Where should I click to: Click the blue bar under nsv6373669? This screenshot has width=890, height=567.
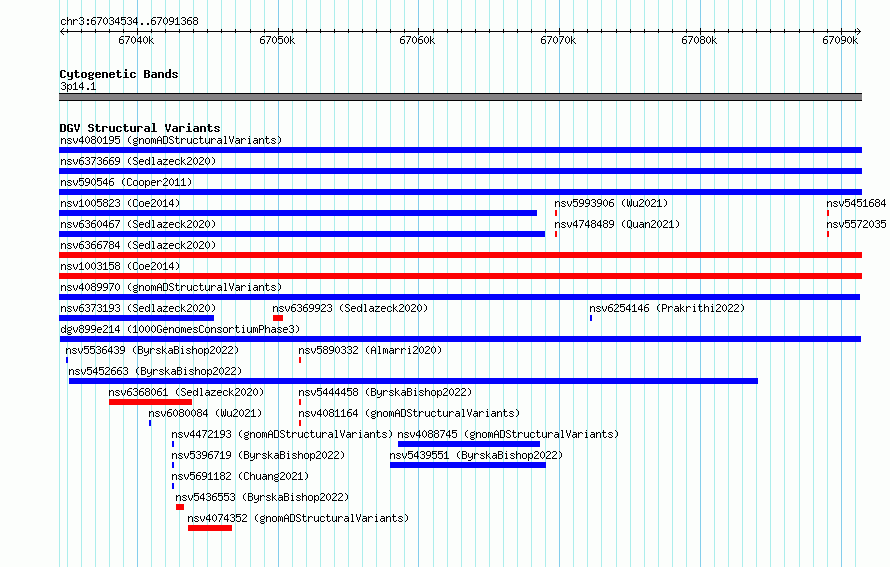[x=460, y=171]
